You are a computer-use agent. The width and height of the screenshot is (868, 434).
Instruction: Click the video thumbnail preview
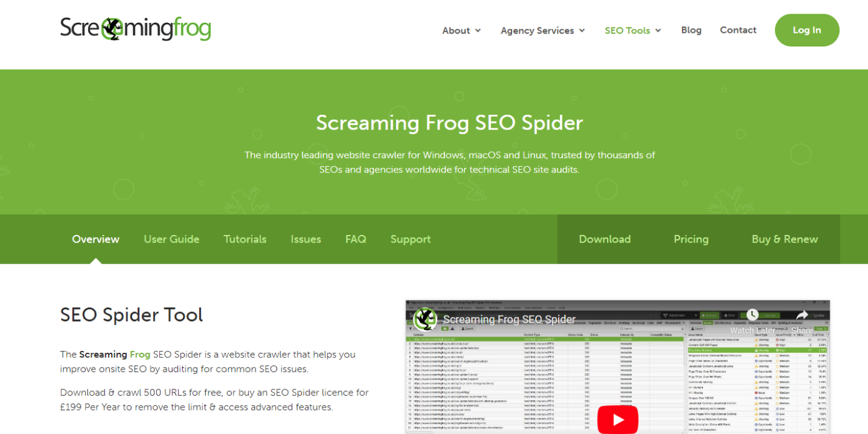tap(618, 367)
